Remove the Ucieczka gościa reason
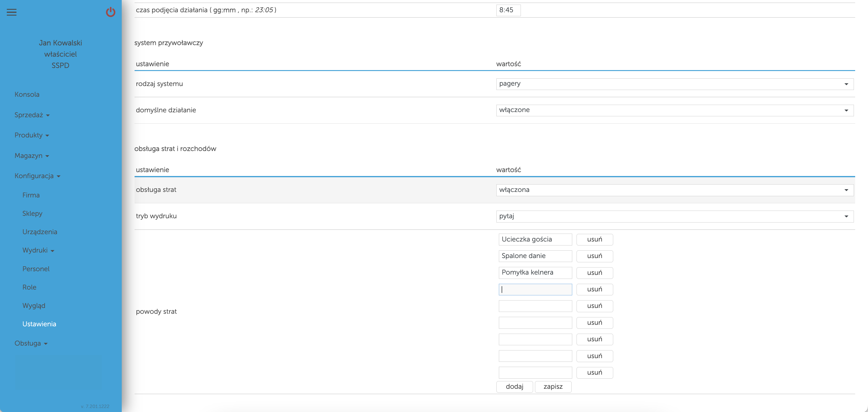The width and height of the screenshot is (868, 412). pos(594,239)
